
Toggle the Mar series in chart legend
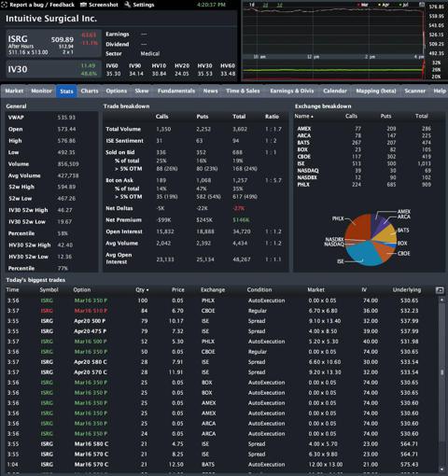coord(363,5)
